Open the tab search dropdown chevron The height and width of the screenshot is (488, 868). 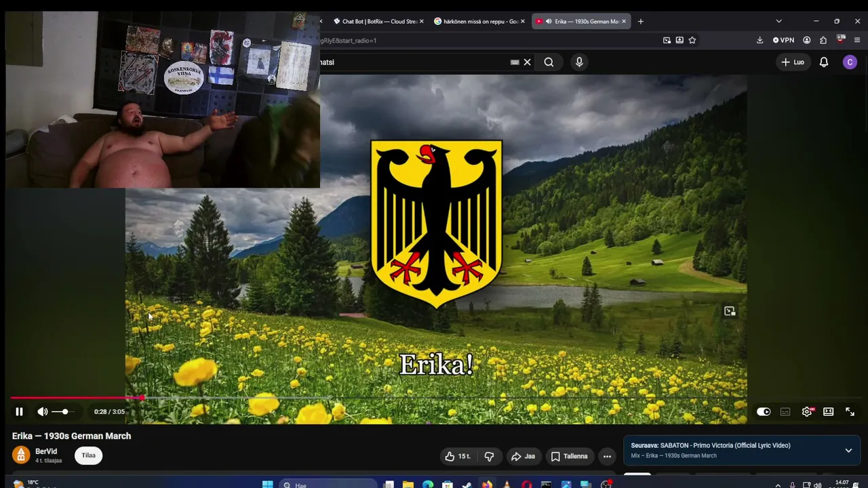coord(778,22)
